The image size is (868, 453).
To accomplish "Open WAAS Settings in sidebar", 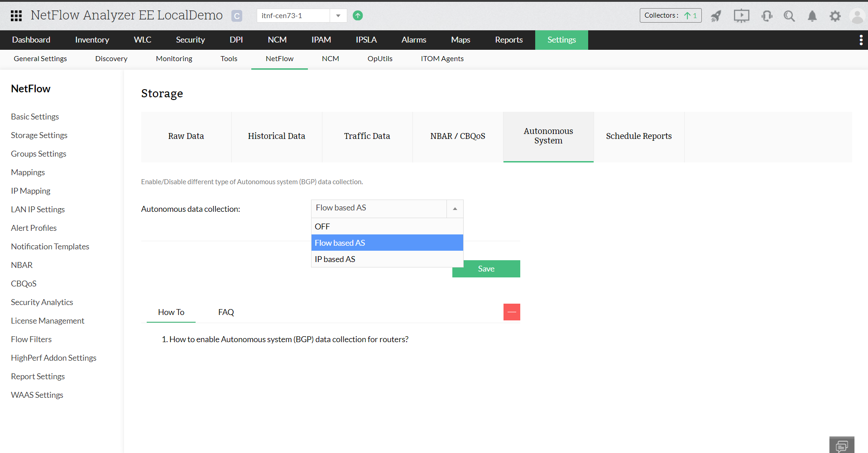I will click(x=37, y=395).
